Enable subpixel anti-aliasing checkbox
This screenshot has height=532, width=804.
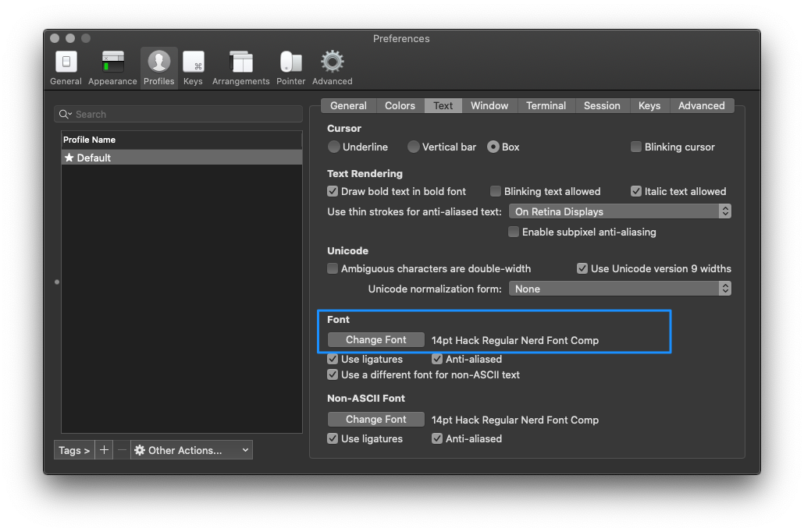click(x=514, y=232)
